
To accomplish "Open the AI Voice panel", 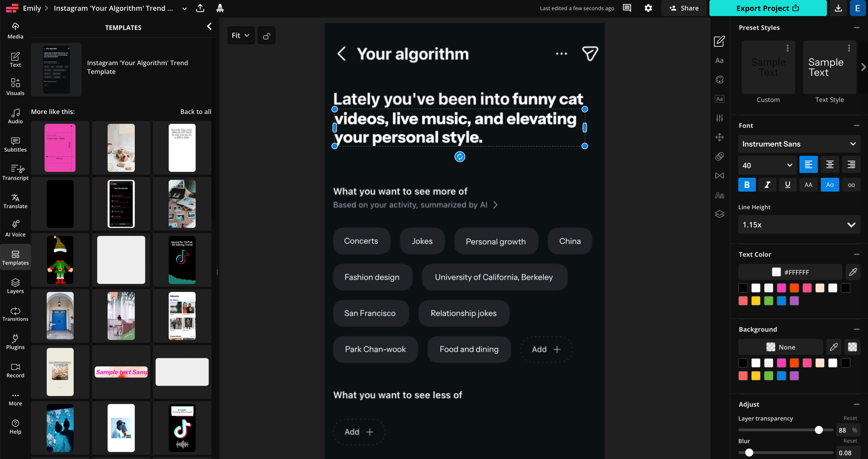I will coord(15,229).
